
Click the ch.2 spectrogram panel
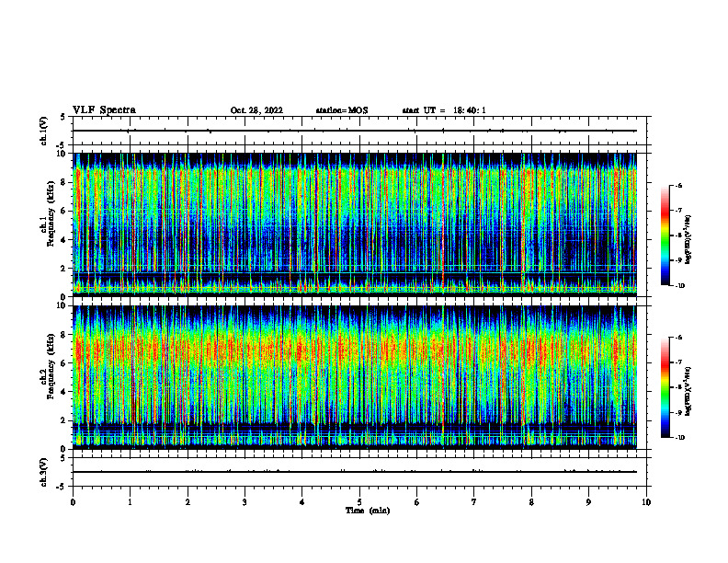(x=355, y=377)
